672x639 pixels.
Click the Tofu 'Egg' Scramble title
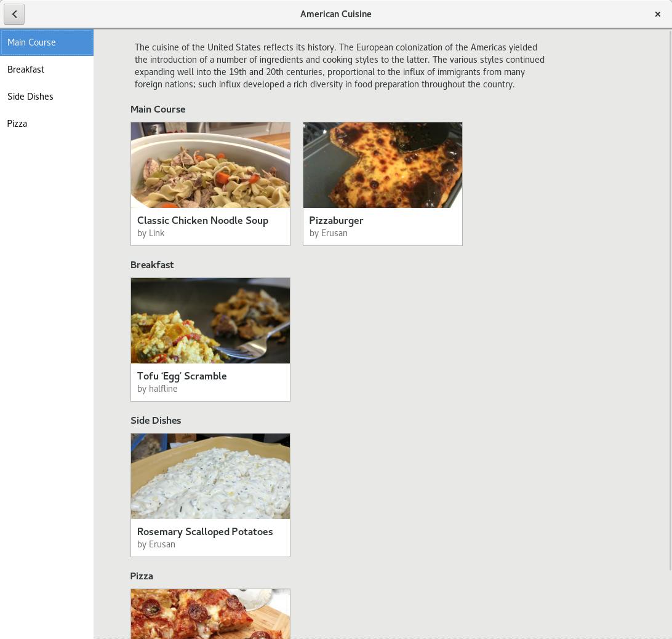[x=182, y=376]
